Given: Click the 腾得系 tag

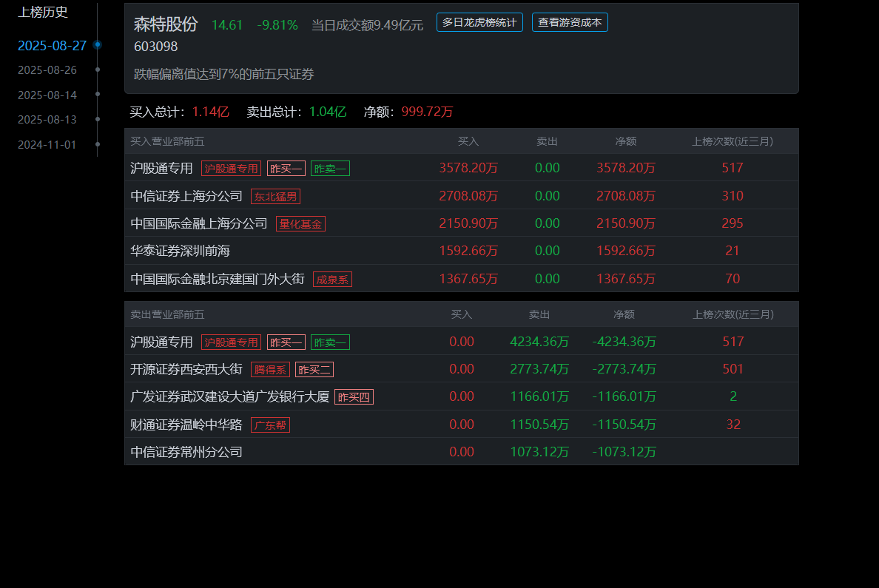Looking at the screenshot, I should (270, 369).
